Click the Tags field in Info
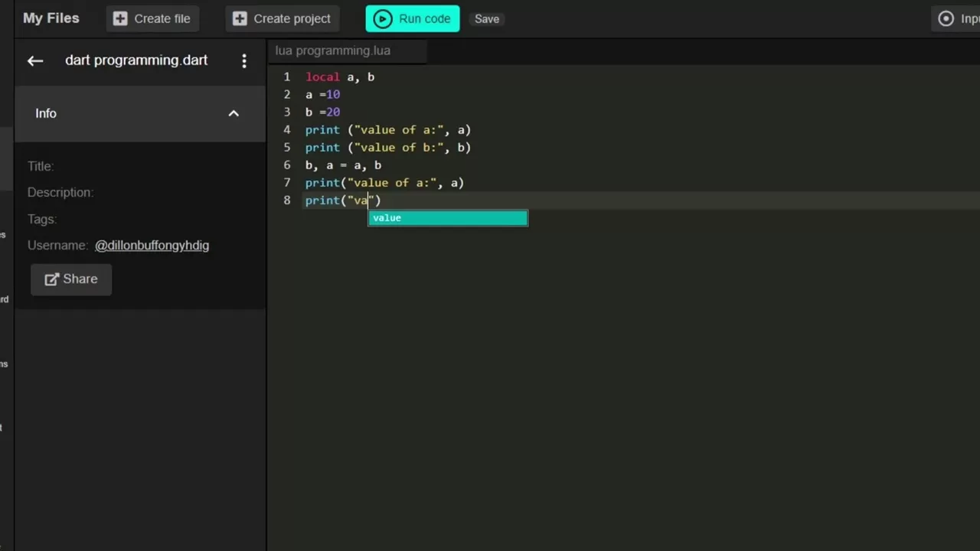This screenshot has height=551, width=980. (x=42, y=219)
